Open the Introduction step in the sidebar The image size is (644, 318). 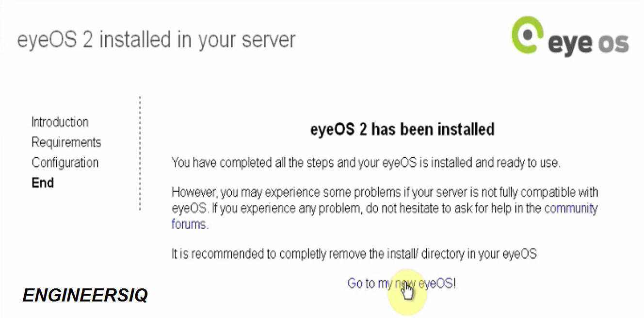[60, 122]
